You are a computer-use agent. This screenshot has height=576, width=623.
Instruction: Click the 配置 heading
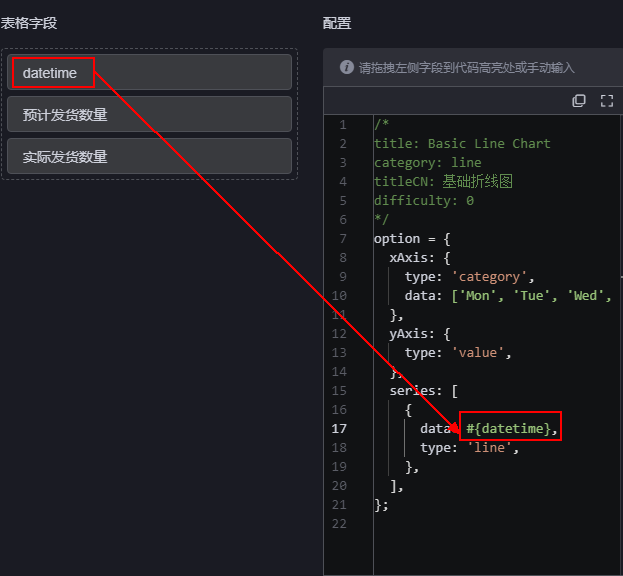coord(337,23)
